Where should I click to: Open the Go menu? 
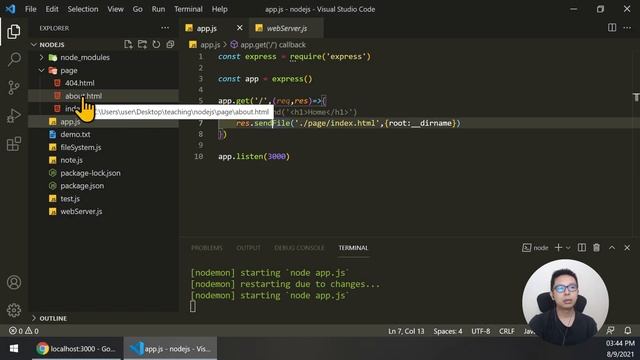click(x=138, y=9)
